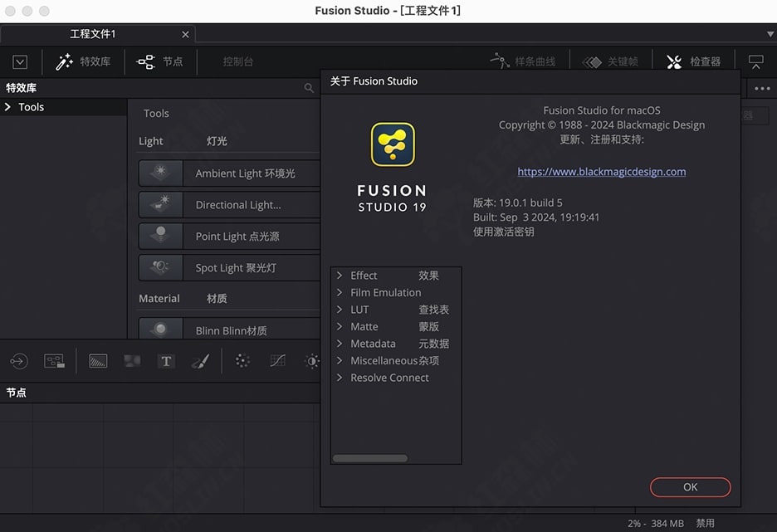Click the Ambient Light icon thumbnail
777x532 pixels.
160,173
